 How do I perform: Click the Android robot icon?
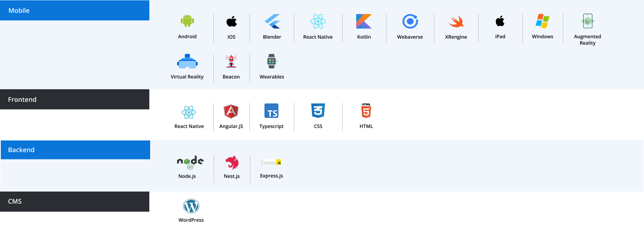click(187, 21)
